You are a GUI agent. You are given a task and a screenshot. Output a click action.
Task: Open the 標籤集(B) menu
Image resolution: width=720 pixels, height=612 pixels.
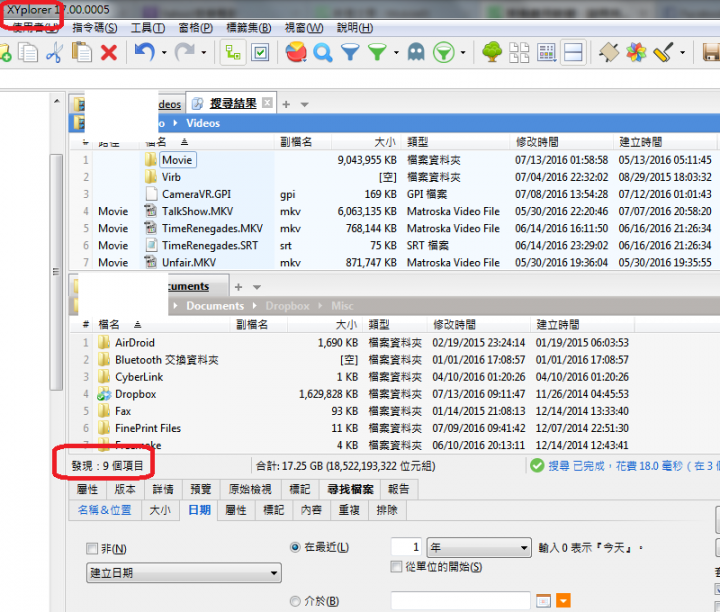[x=248, y=28]
